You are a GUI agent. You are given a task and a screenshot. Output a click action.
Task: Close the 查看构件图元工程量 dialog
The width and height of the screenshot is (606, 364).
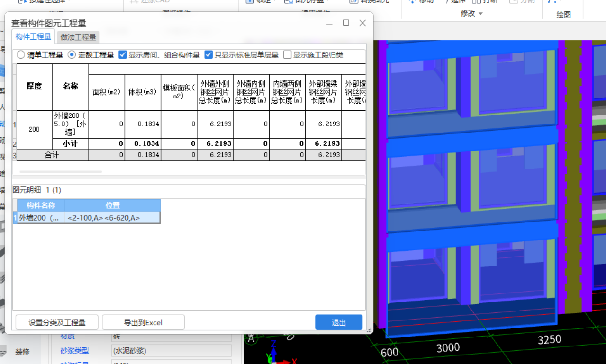[362, 23]
